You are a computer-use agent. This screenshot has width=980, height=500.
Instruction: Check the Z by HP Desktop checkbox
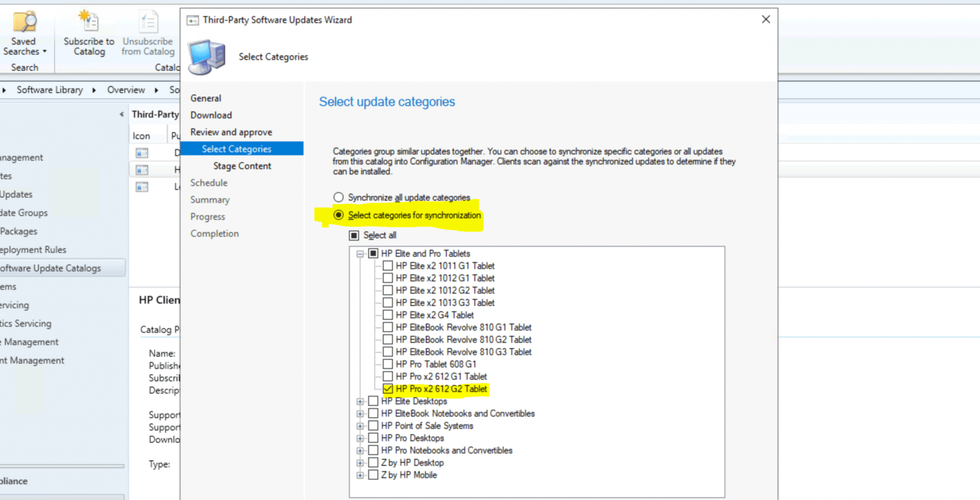tap(373, 462)
